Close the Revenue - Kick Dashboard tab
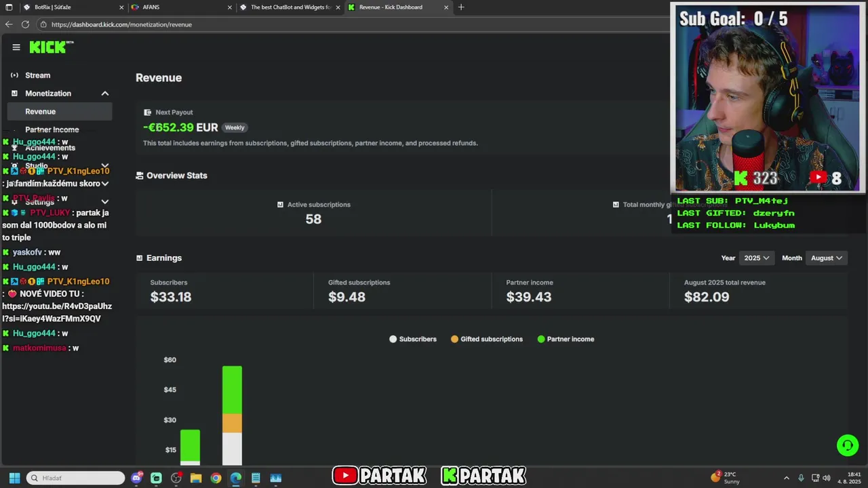The height and width of the screenshot is (488, 868). click(446, 7)
